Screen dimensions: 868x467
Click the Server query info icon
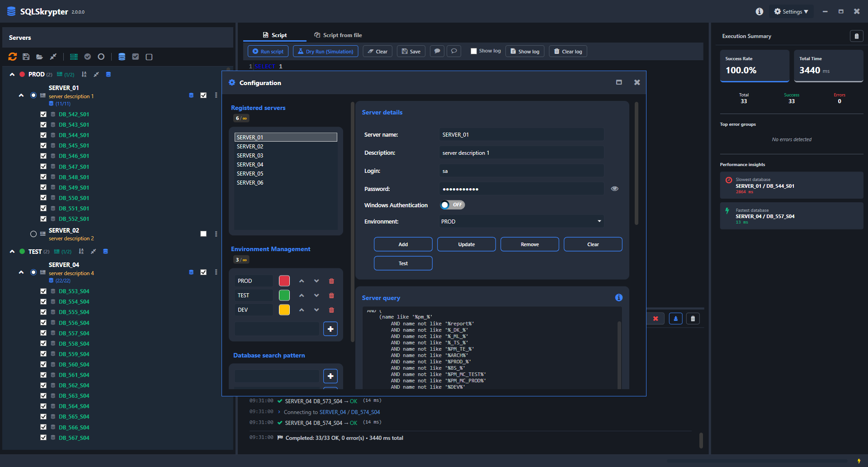click(619, 297)
